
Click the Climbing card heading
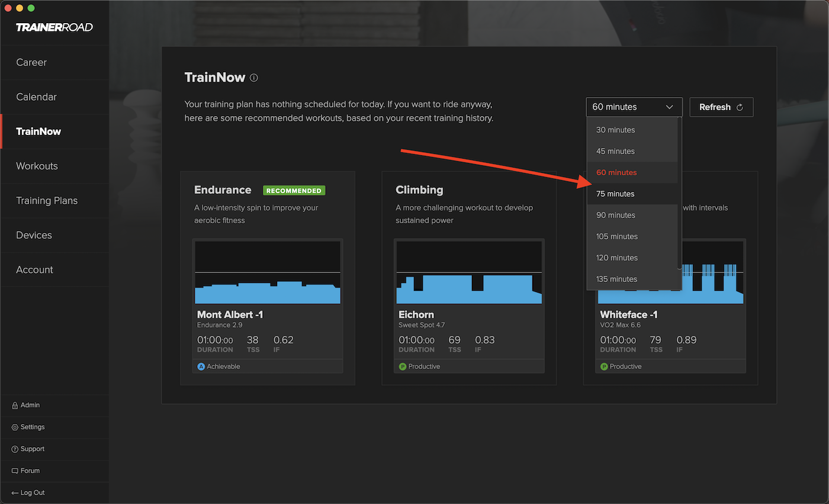pos(419,190)
